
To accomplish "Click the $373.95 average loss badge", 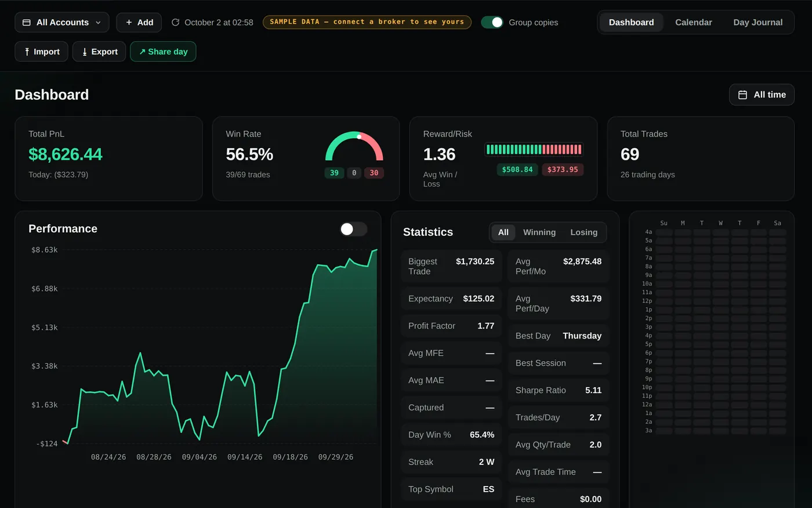I will coord(563,170).
